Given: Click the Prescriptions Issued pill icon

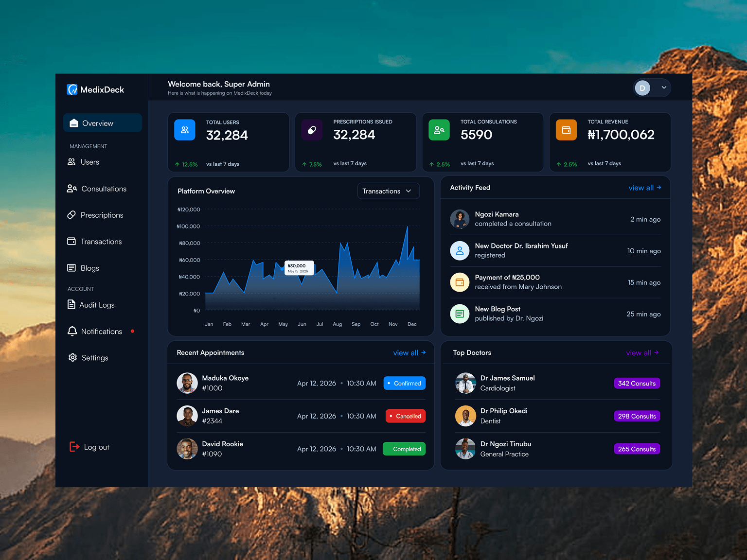Looking at the screenshot, I should pyautogui.click(x=312, y=130).
